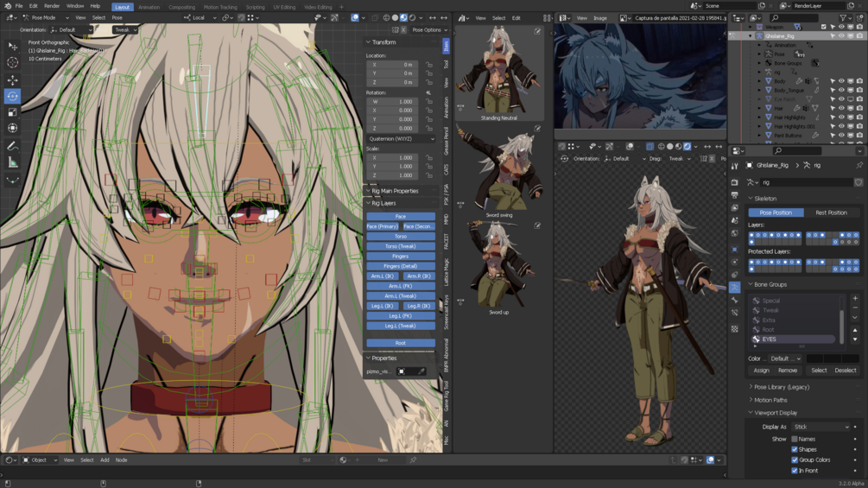This screenshot has height=488, width=868.
Task: Pin the properties editor context
Action: coord(858,165)
